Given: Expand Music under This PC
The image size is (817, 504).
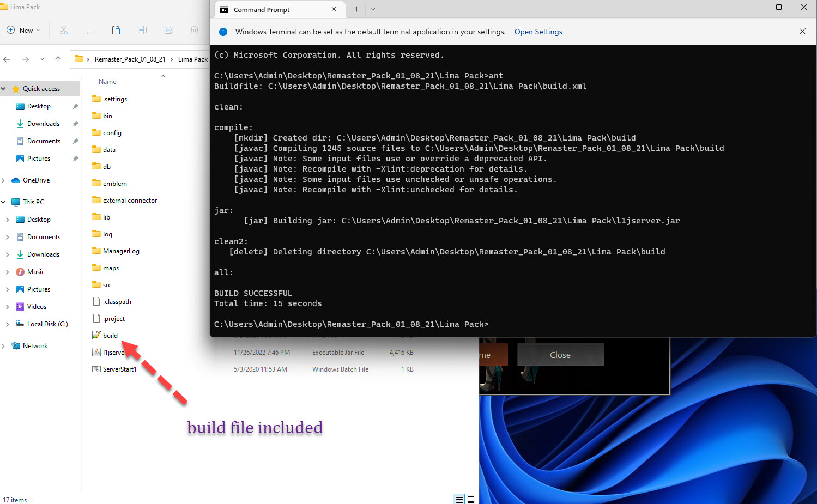Looking at the screenshot, I should point(7,272).
